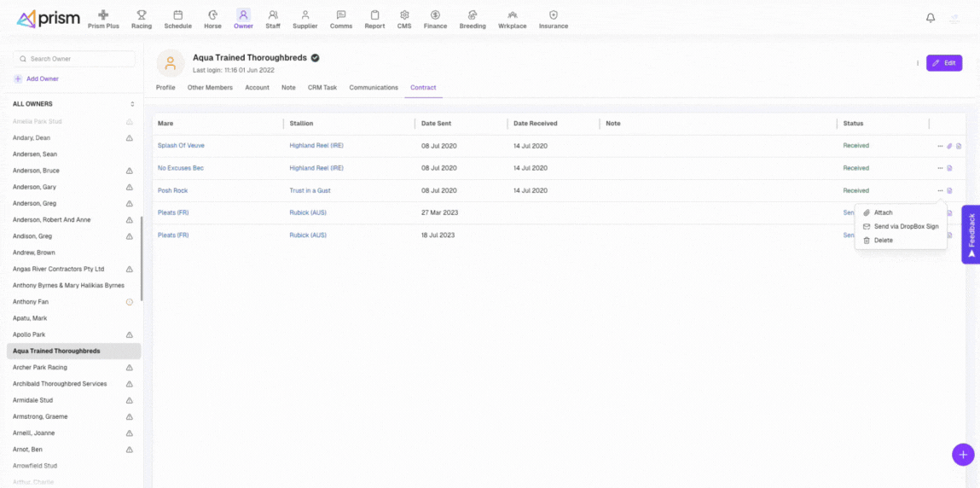Open the Racing module in top navigation
980x488 pixels.
(142, 19)
